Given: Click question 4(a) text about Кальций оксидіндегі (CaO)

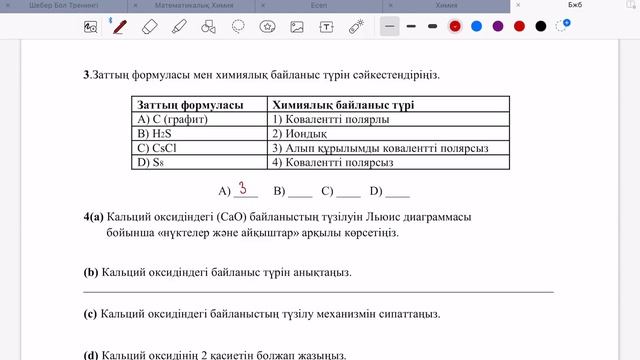Looking at the screenshot, I should coord(278,224).
